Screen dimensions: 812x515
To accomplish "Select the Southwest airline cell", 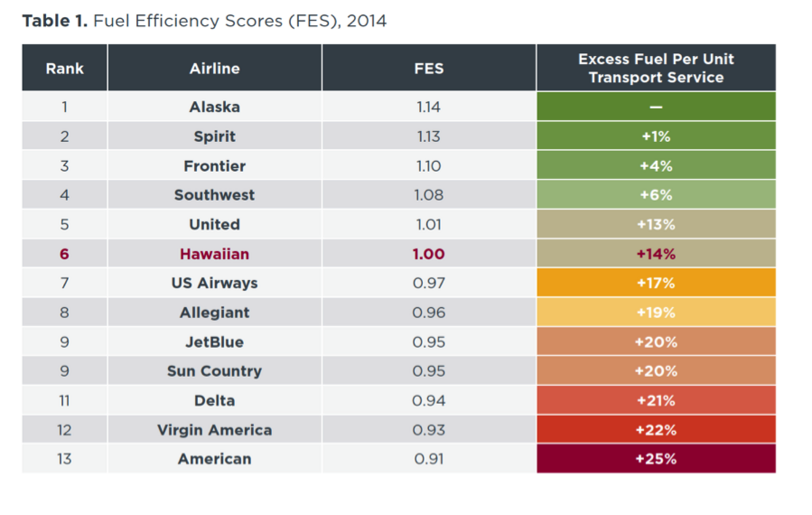I will [x=215, y=195].
